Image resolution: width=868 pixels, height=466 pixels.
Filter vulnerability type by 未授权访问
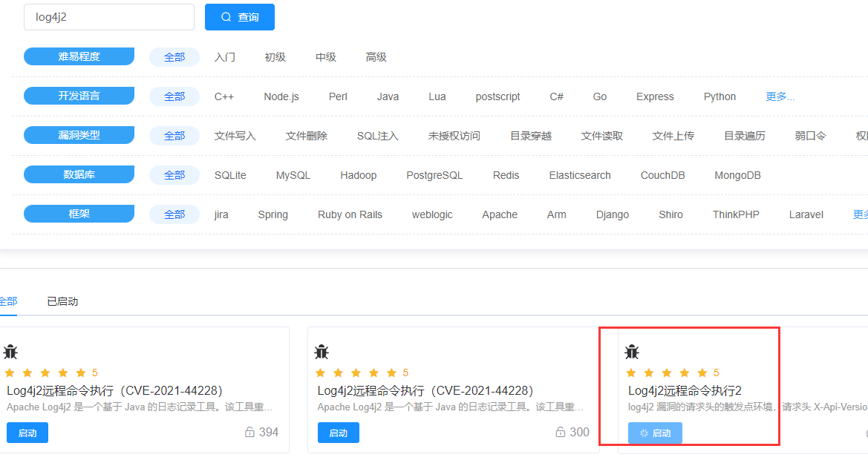[x=454, y=136]
